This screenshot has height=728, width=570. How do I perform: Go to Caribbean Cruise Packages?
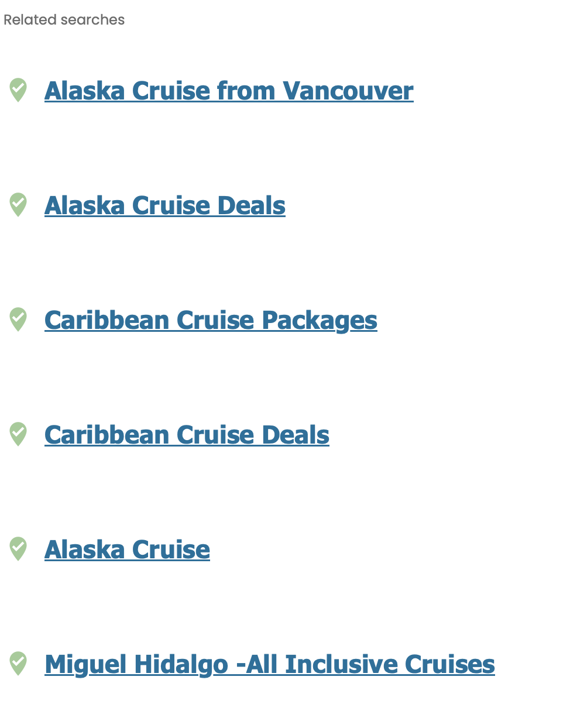point(211,321)
